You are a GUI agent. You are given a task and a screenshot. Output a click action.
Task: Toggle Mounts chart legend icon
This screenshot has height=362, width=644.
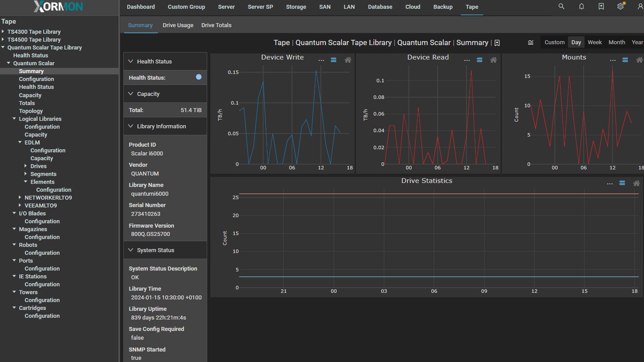click(625, 60)
